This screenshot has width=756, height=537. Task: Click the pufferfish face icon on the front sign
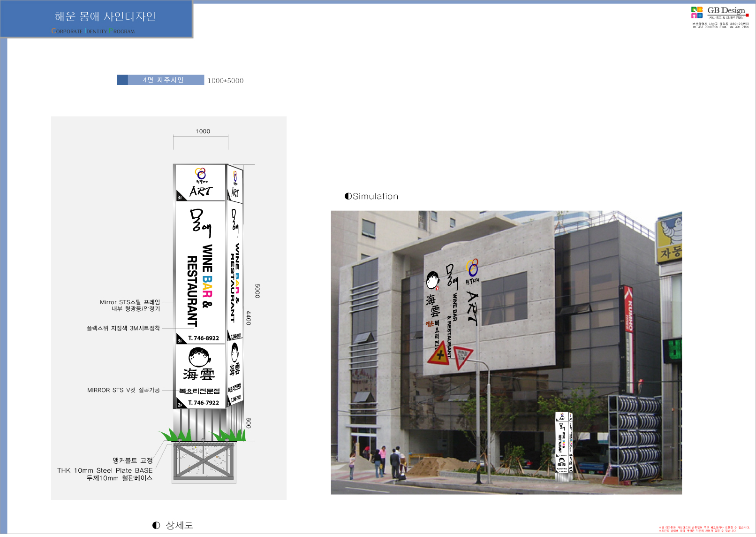point(200,357)
